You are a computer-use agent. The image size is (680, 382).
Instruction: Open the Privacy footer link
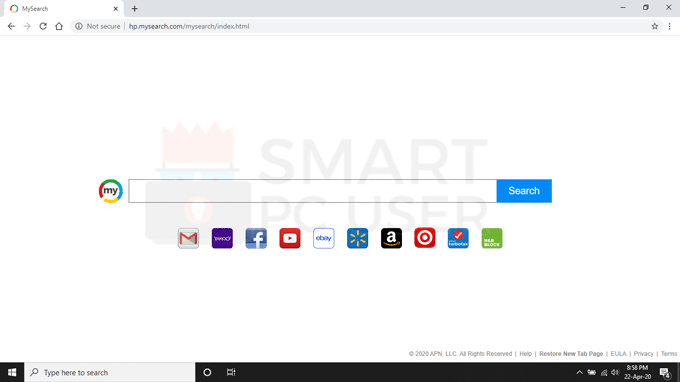point(643,354)
